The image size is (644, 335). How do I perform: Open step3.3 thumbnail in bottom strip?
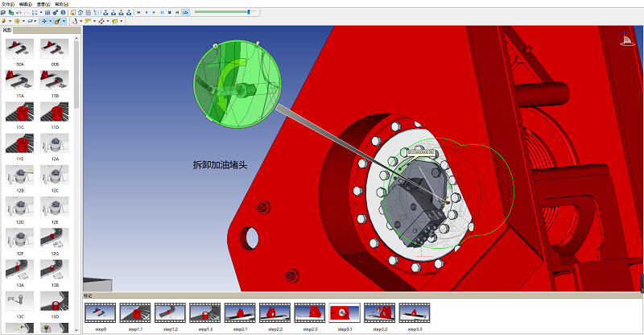[x=413, y=313]
